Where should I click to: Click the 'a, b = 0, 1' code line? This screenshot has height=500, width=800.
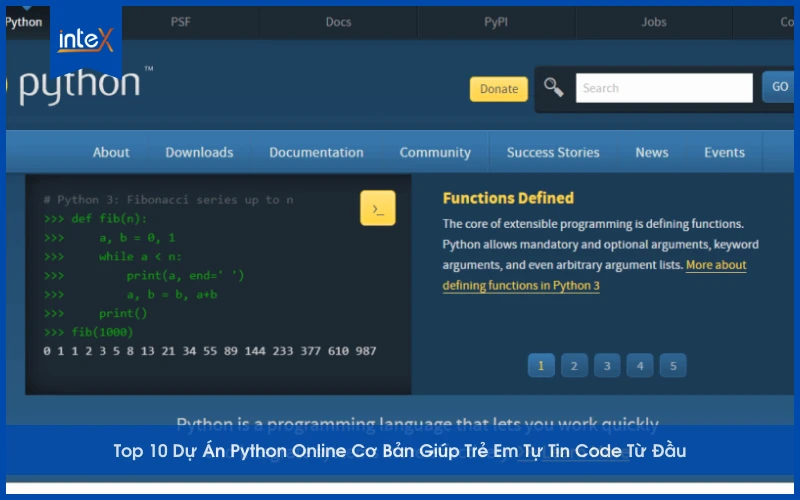(110, 238)
